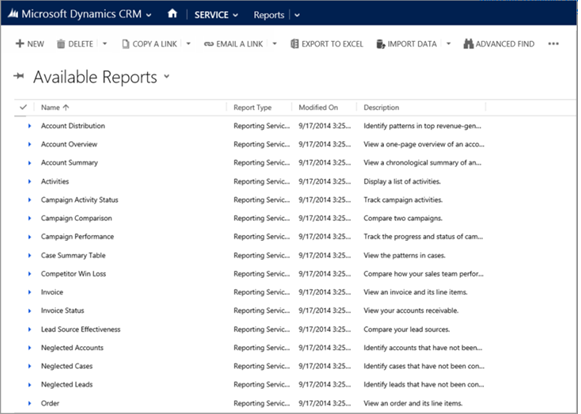This screenshot has height=414, width=581.
Task: Open the DELETE dropdown arrow
Action: point(105,44)
